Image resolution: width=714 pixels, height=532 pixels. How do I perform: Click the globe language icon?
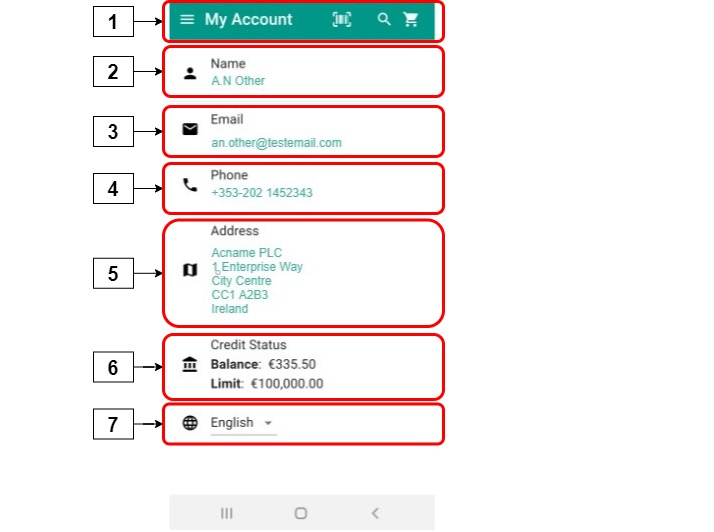(x=190, y=423)
